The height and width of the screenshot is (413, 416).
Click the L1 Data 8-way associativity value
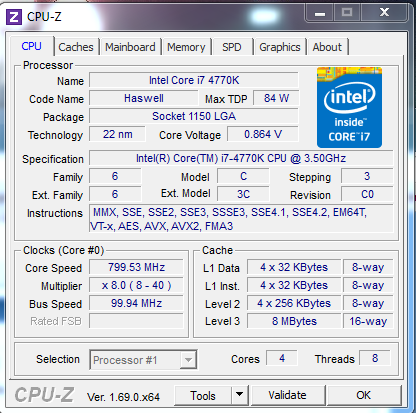tap(368, 267)
